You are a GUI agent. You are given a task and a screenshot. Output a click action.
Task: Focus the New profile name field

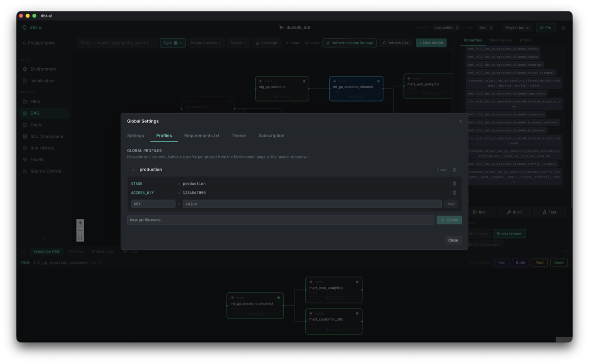click(280, 220)
